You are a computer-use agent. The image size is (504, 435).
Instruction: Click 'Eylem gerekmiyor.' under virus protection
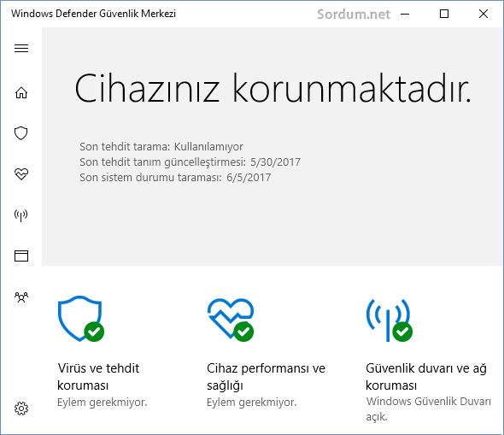pyautogui.click(x=103, y=403)
